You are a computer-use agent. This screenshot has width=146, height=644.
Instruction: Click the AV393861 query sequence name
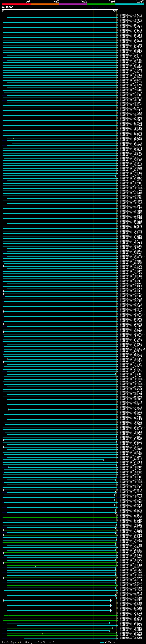[8, 7]
